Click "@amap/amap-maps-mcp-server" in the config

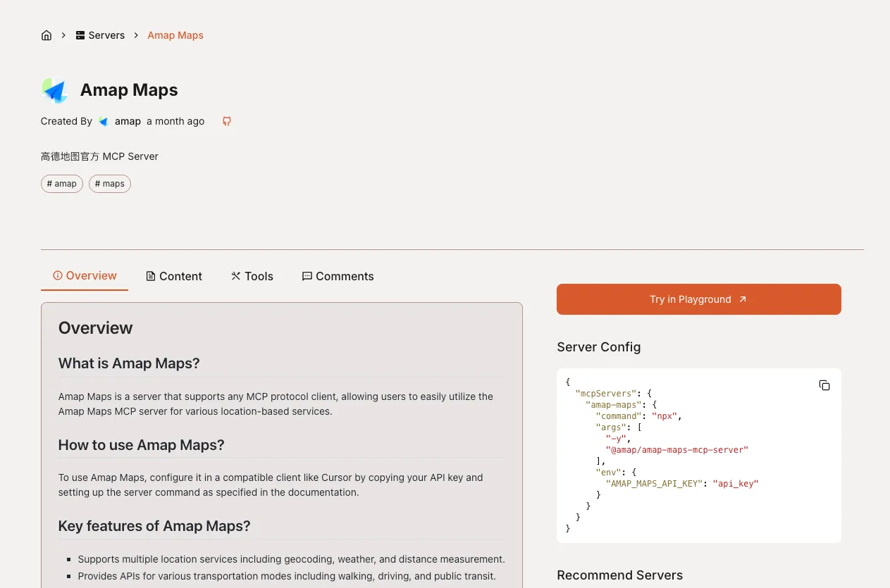click(x=676, y=449)
